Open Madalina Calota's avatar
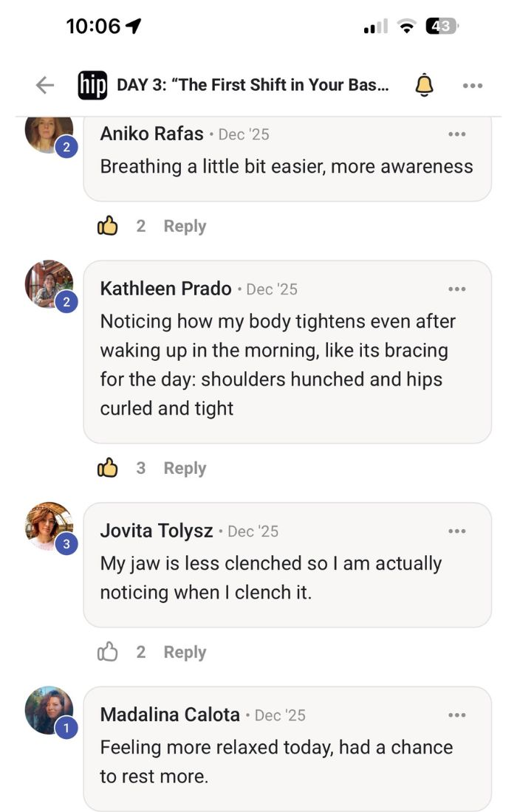This screenshot has height=812, width=517. pyautogui.click(x=49, y=710)
